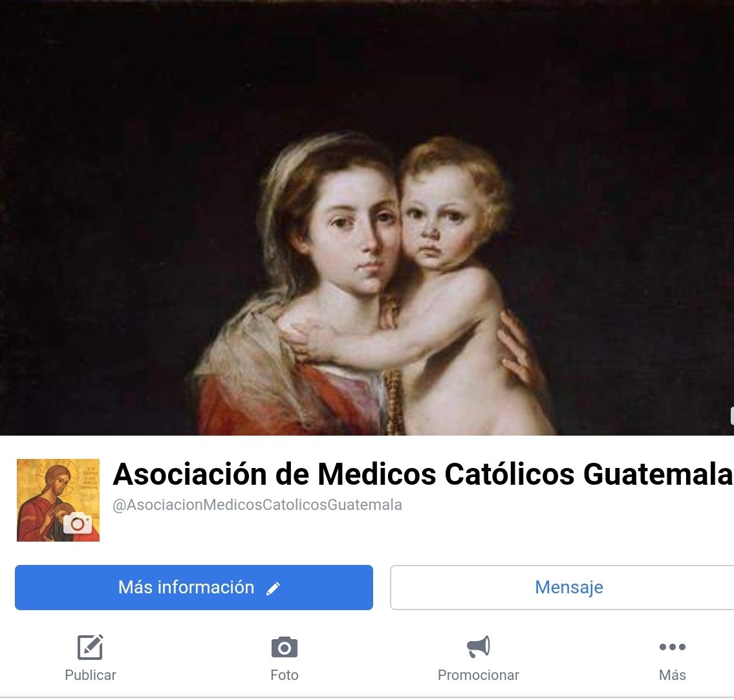Tap the Promocionar text label

point(479,675)
